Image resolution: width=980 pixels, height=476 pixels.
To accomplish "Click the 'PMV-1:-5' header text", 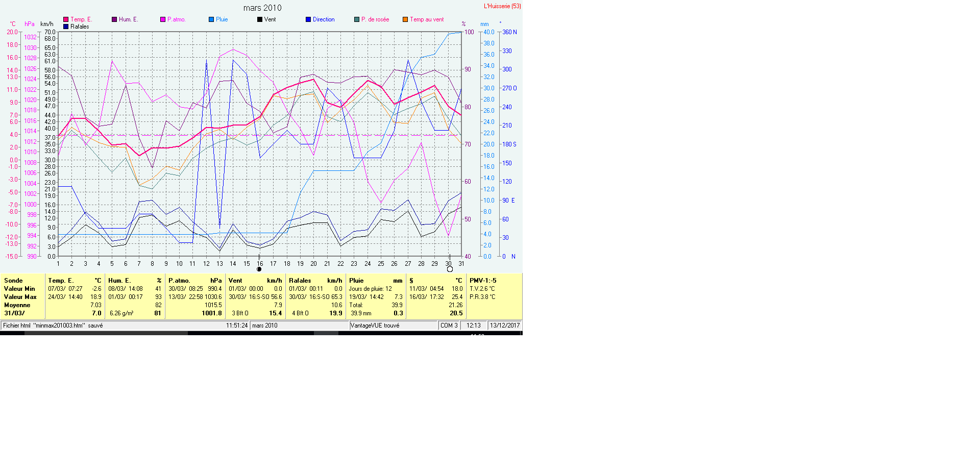I will 483,281.
